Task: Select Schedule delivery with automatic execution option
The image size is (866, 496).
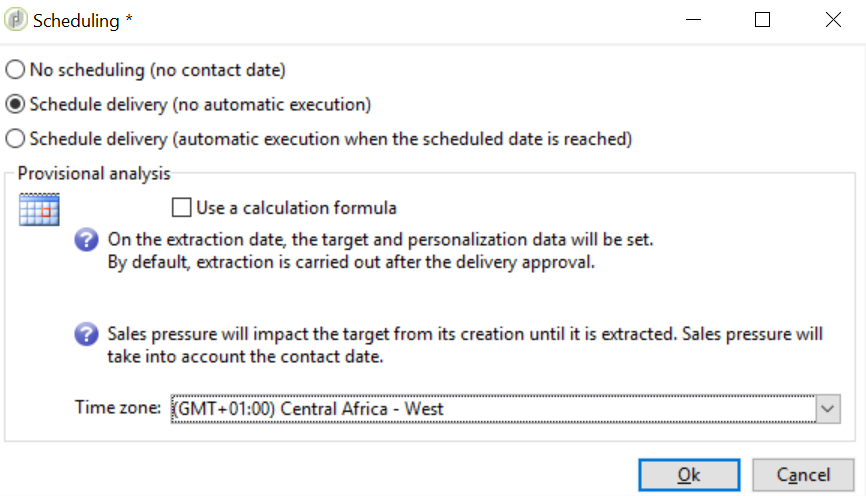Action: coord(16,138)
